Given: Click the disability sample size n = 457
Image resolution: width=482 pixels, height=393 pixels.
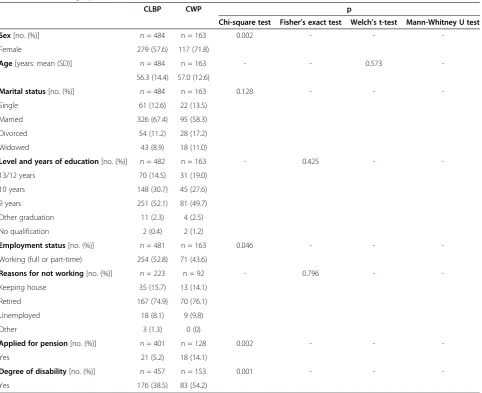Looking at the screenshot, I should tap(152, 371).
